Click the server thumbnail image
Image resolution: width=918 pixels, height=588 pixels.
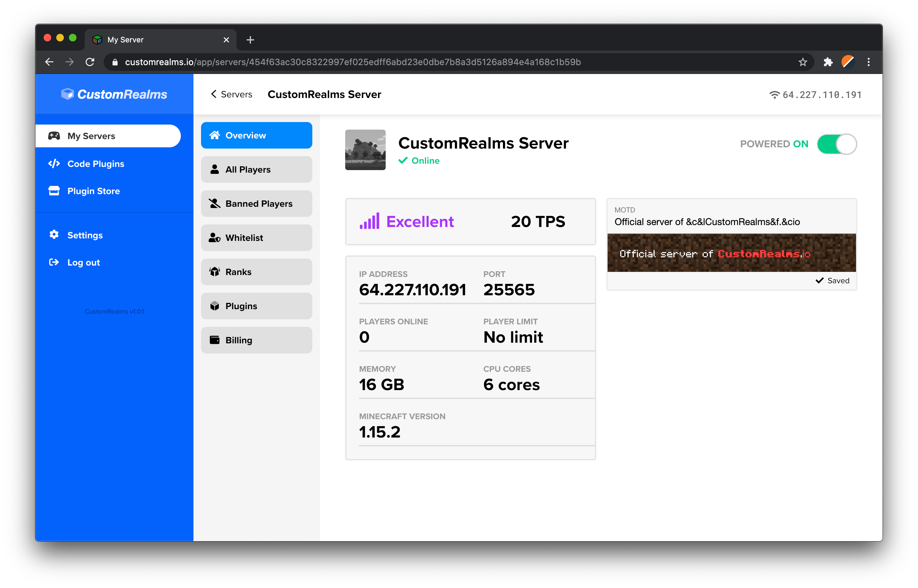pyautogui.click(x=365, y=150)
